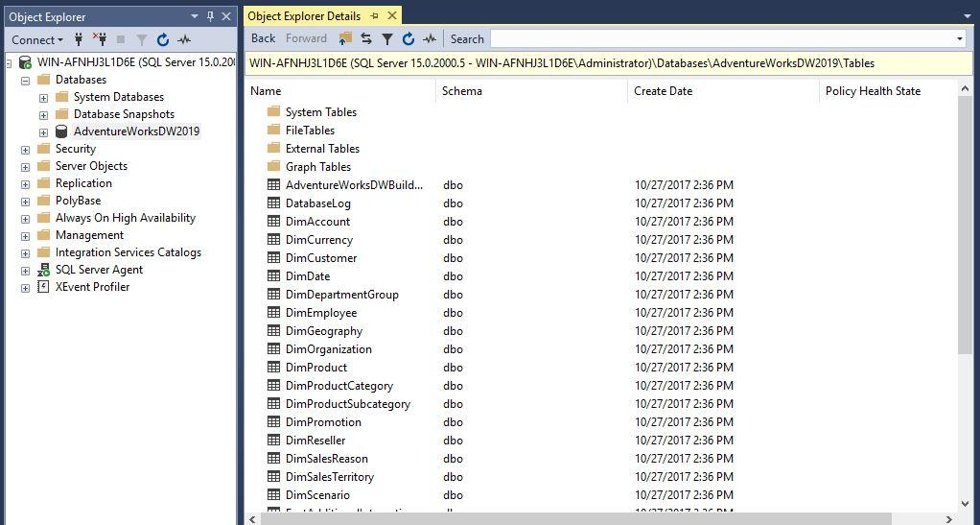Click inside the Search input field

(722, 38)
